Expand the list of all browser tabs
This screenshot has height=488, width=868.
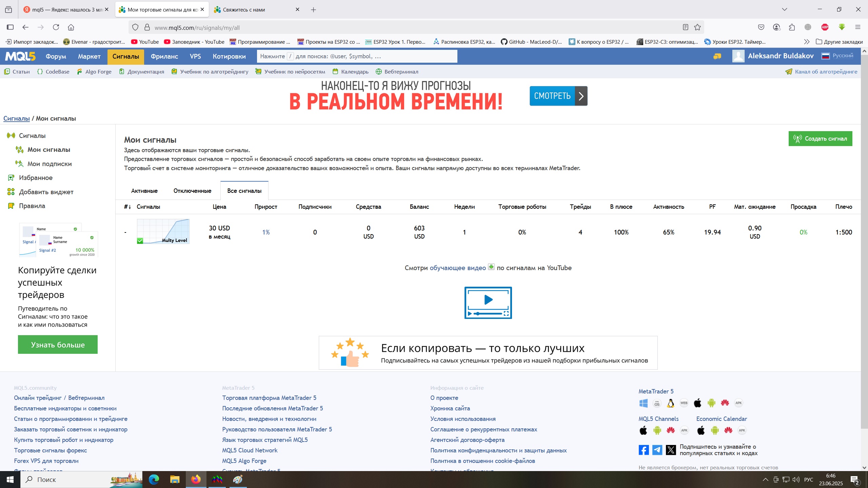(784, 9)
